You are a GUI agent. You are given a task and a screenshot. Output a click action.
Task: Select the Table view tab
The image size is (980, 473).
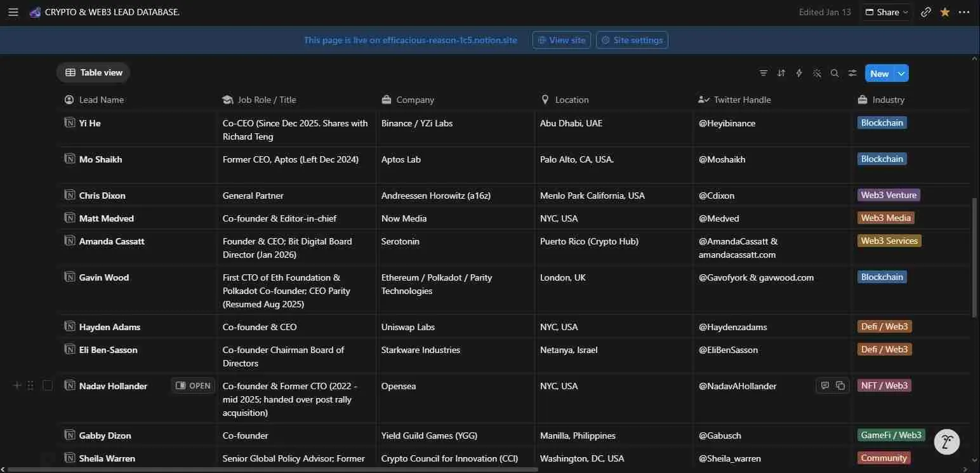(x=93, y=72)
